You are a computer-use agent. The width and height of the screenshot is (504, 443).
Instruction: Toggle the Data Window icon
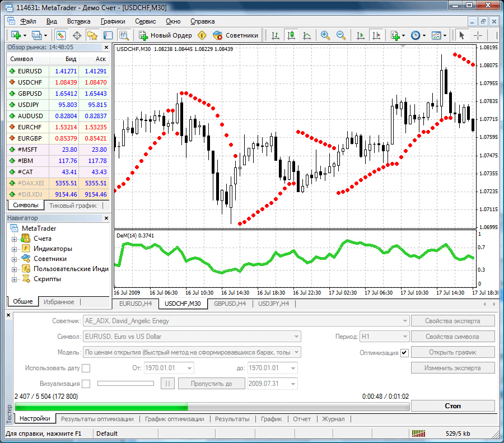click(77, 35)
